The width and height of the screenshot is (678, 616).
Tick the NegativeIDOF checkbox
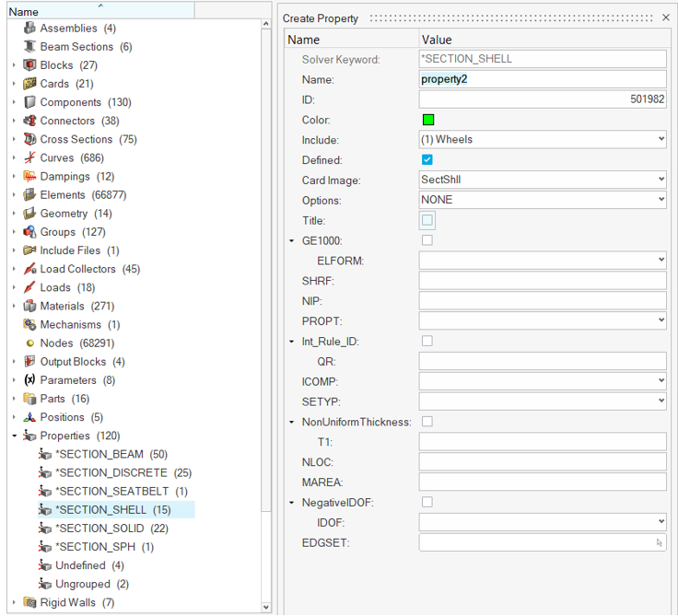point(427,502)
